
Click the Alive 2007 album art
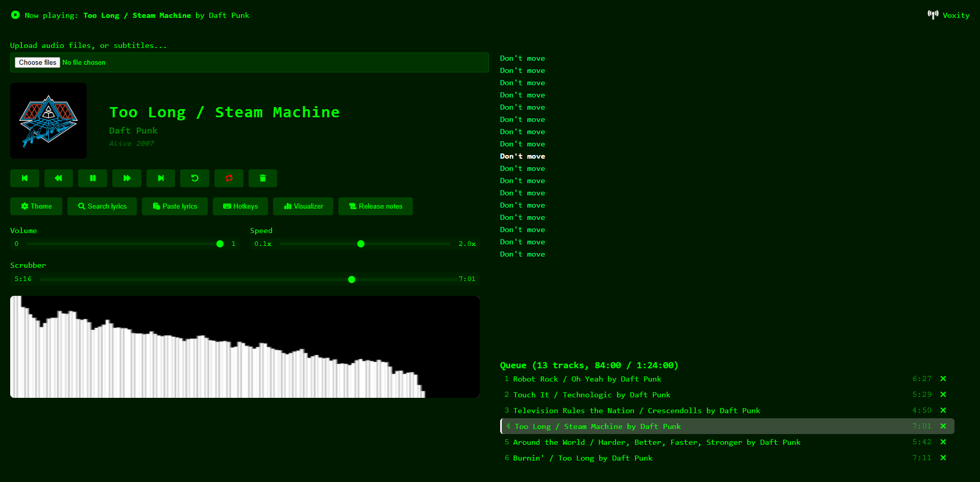click(48, 121)
